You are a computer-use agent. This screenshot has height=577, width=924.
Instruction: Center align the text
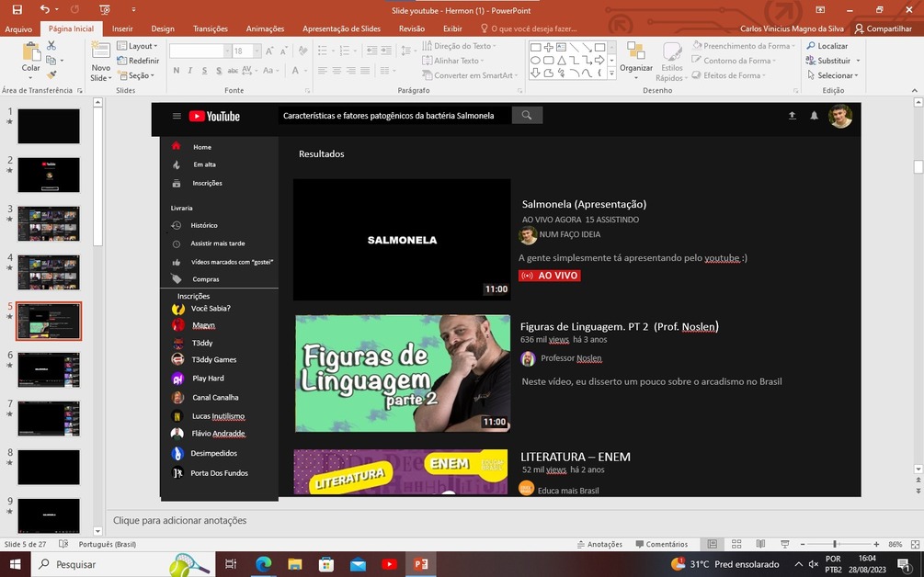337,70
